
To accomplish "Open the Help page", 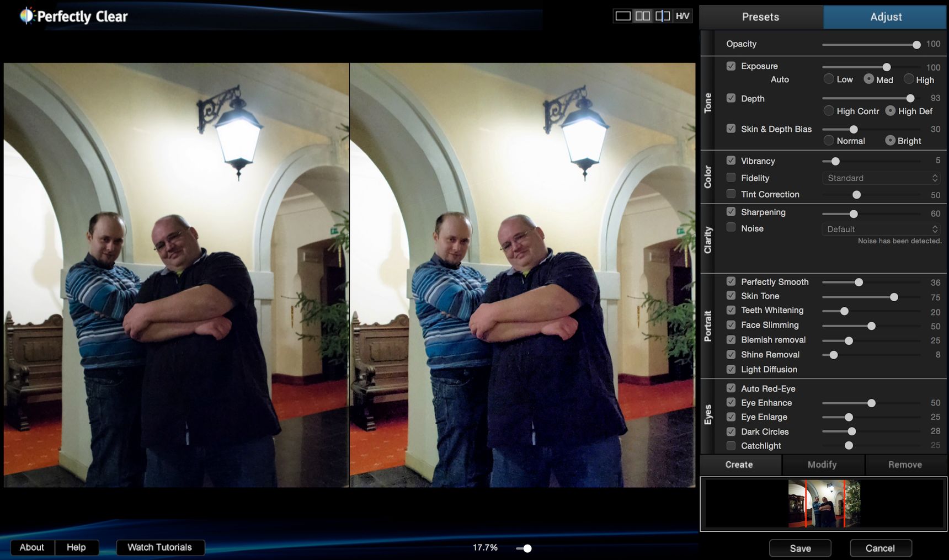I will 76,547.
